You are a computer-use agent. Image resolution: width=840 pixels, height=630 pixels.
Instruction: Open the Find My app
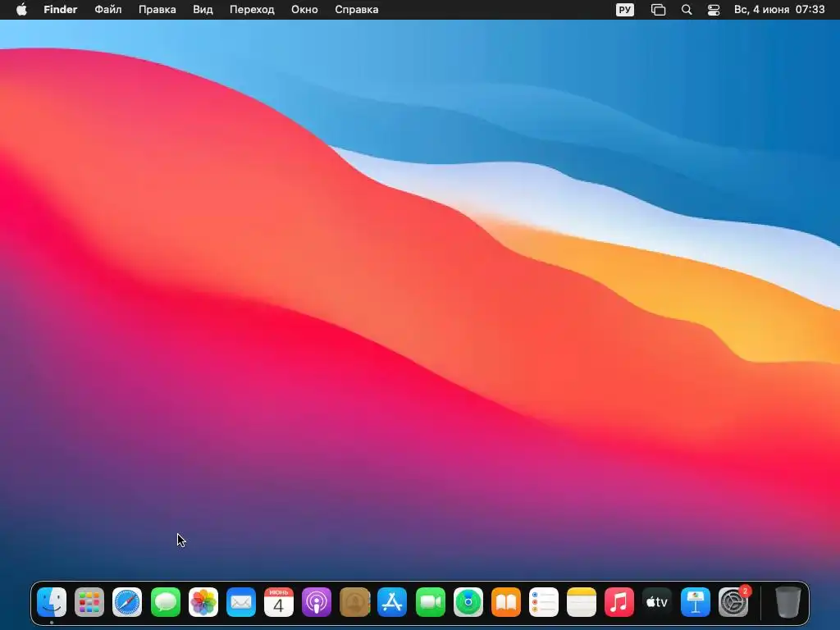(468, 602)
